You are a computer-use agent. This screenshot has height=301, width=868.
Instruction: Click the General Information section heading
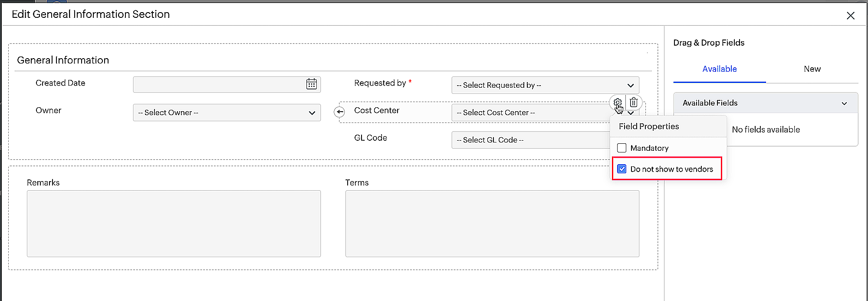63,60
